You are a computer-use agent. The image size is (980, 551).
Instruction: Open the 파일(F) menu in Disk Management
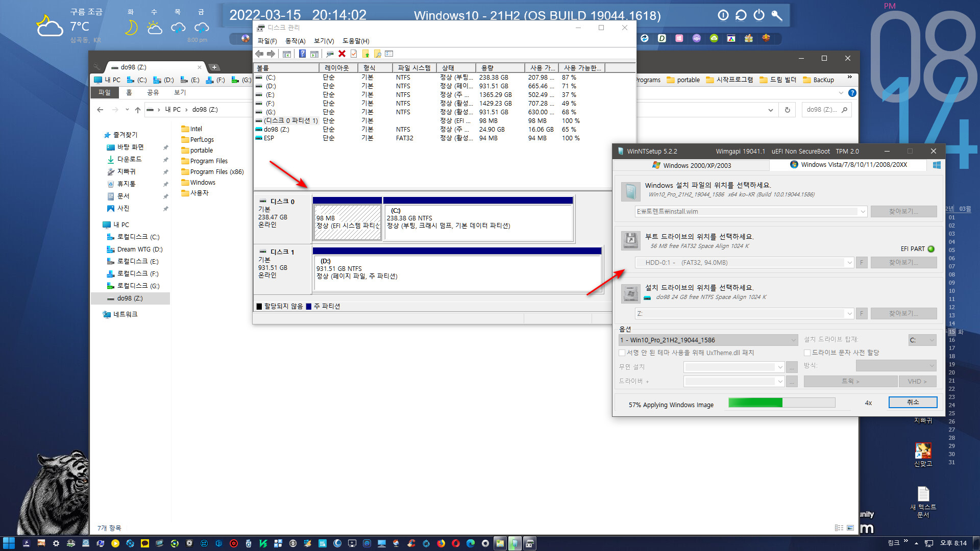coord(267,41)
